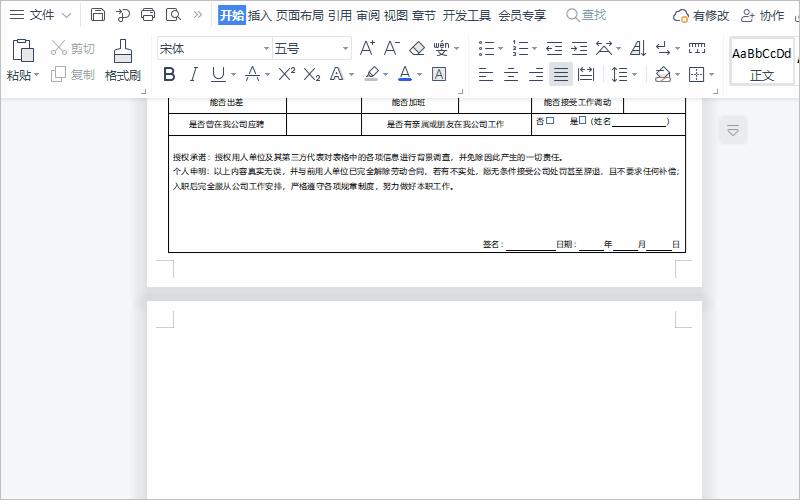Screen dimensions: 800x500
Task: Apply subscript X₂ formatting
Action: click(x=311, y=74)
